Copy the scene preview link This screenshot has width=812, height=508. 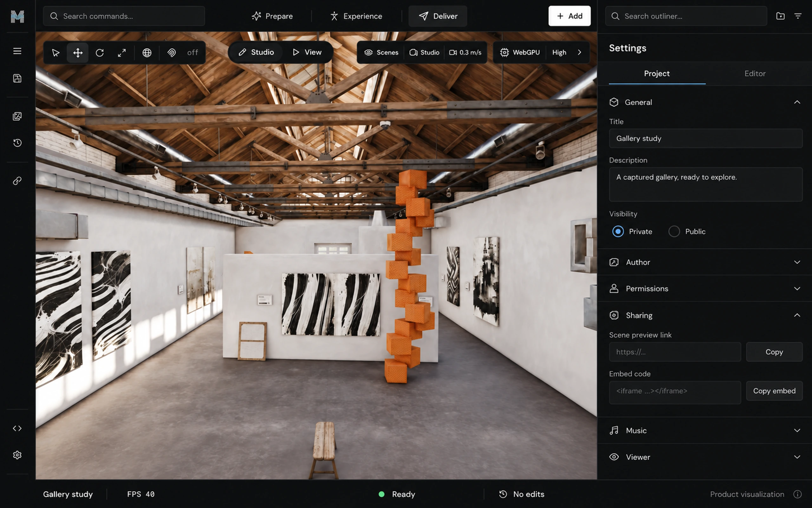[774, 352]
